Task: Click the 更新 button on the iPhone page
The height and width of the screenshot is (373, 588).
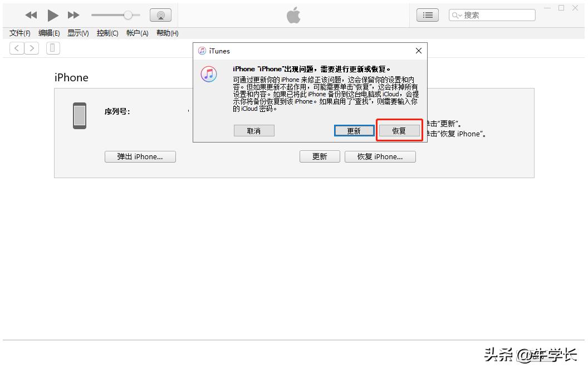Action: (320, 156)
